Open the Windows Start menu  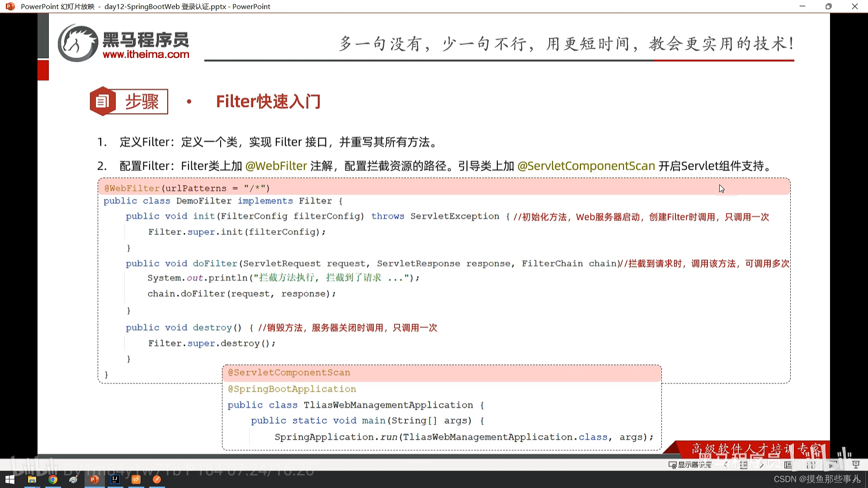pos(10,479)
